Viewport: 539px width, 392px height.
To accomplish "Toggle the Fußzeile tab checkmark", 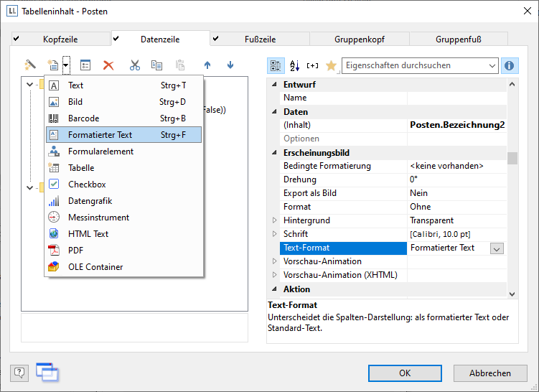I will pos(215,39).
